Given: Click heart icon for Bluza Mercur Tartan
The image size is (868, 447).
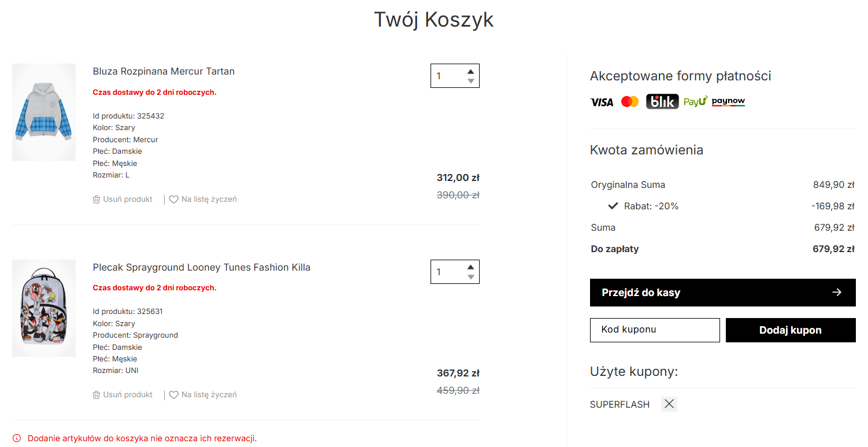Looking at the screenshot, I should (173, 200).
